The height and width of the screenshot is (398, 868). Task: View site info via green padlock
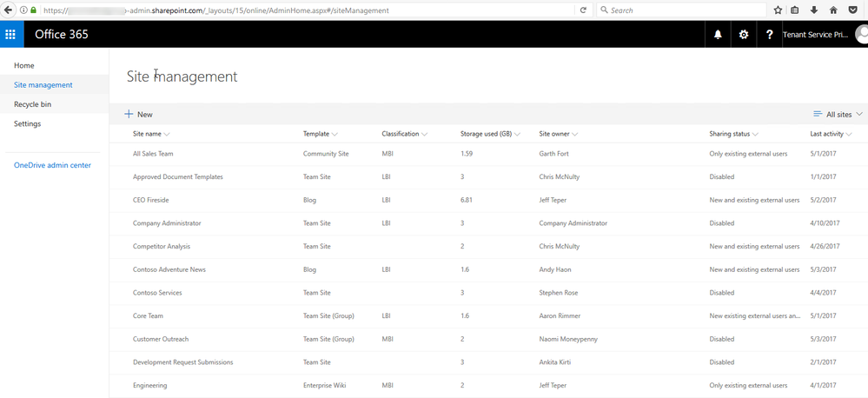click(33, 10)
